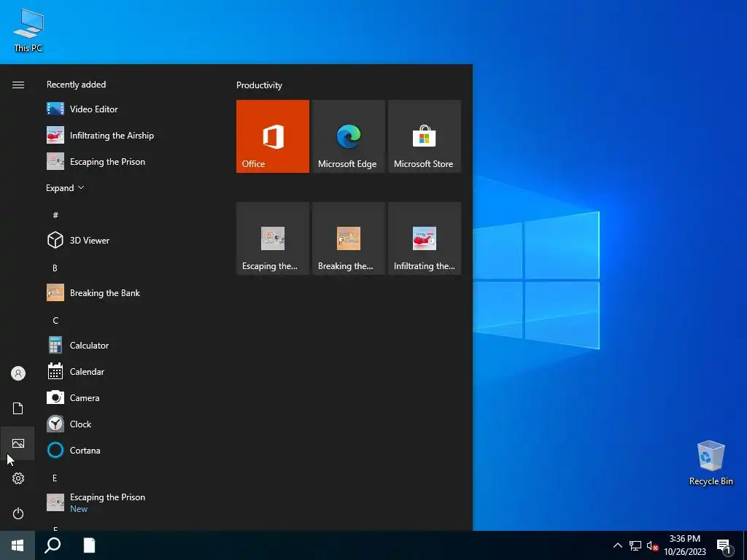Open the Calendar app
The image size is (747, 560).
pos(128,371)
